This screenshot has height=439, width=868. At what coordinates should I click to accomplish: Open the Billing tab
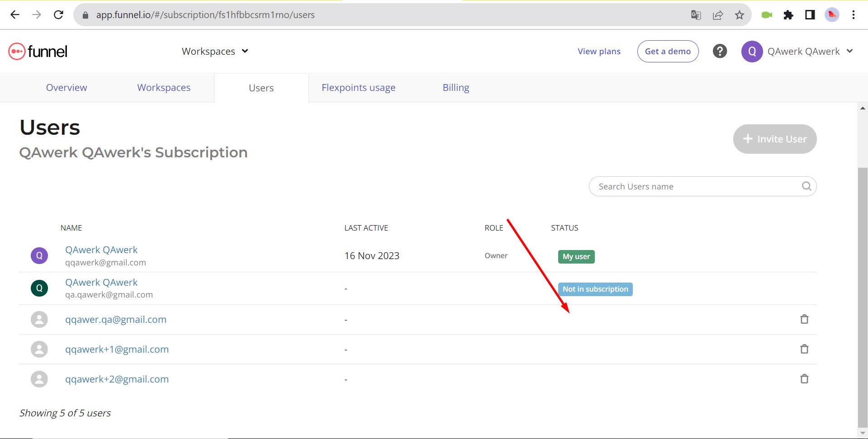tap(455, 88)
